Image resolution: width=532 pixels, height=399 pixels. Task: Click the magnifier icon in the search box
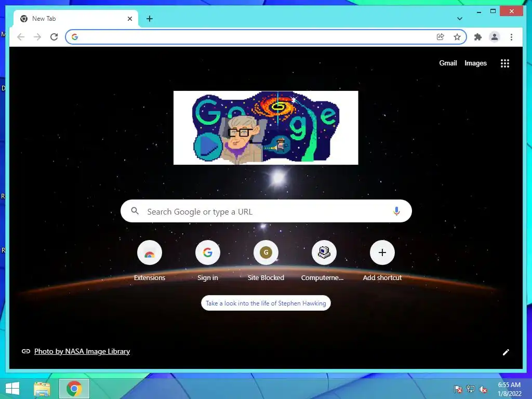(x=135, y=211)
